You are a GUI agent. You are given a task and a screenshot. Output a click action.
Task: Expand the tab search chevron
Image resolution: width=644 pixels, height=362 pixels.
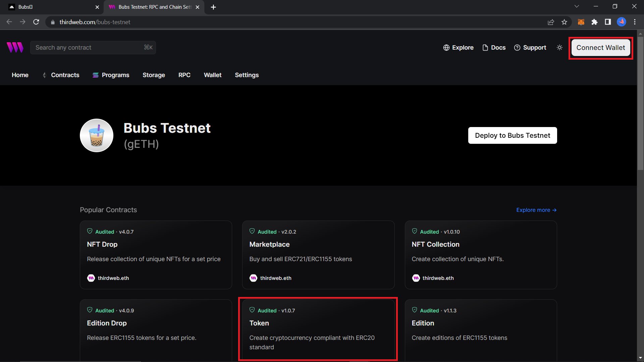coord(577,6)
